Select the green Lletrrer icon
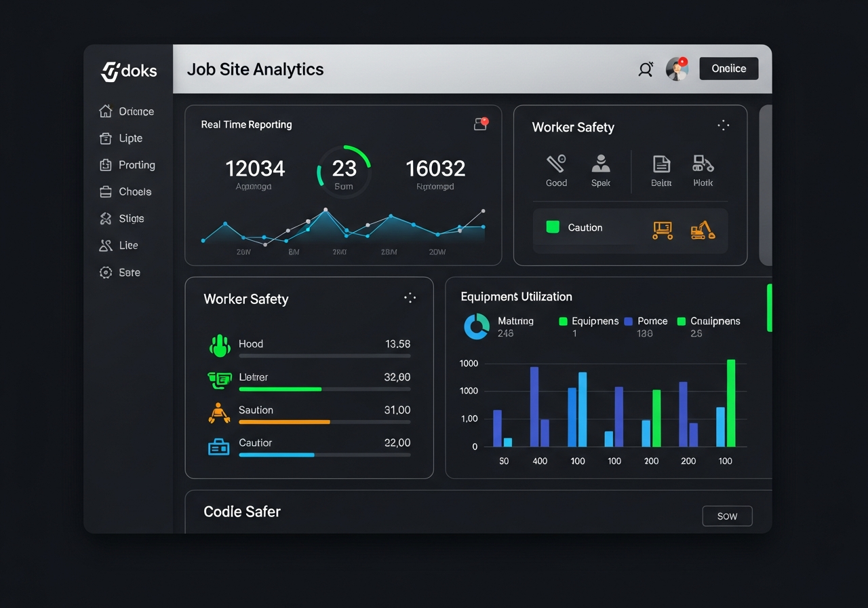The height and width of the screenshot is (608, 868). point(219,380)
